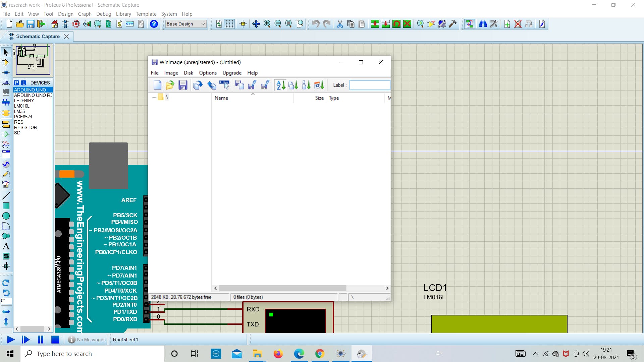
Task: Click the Label input field in WinImage
Action: 370,85
